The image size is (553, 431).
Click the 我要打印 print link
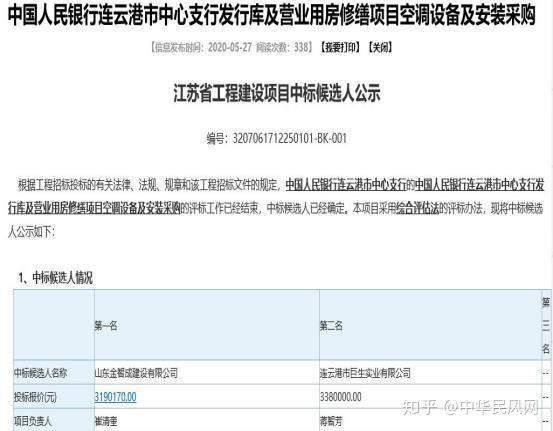point(340,47)
